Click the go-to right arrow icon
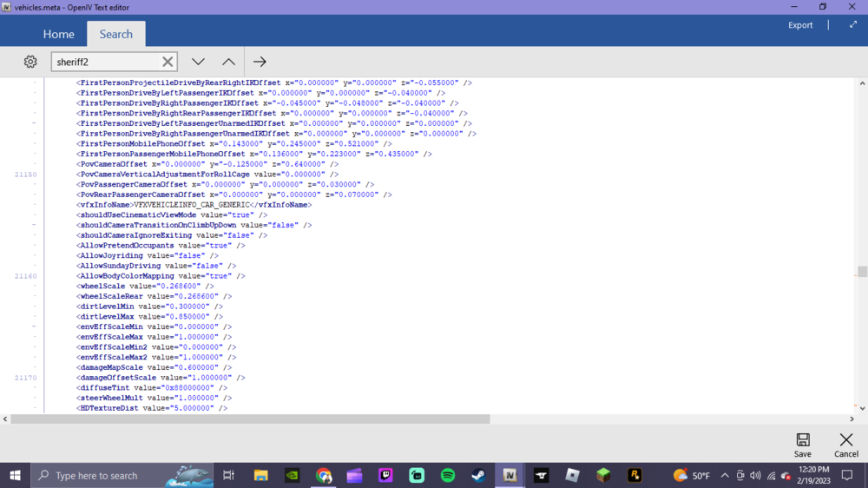 point(260,62)
